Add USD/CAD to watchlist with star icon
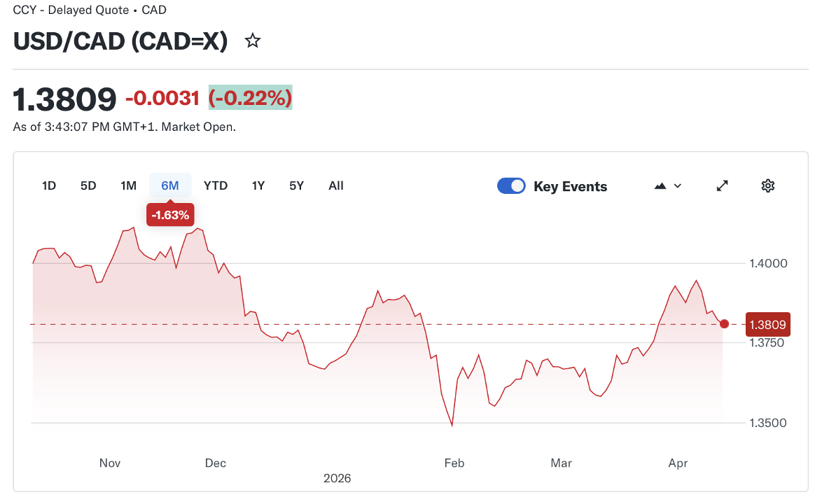 tap(253, 41)
